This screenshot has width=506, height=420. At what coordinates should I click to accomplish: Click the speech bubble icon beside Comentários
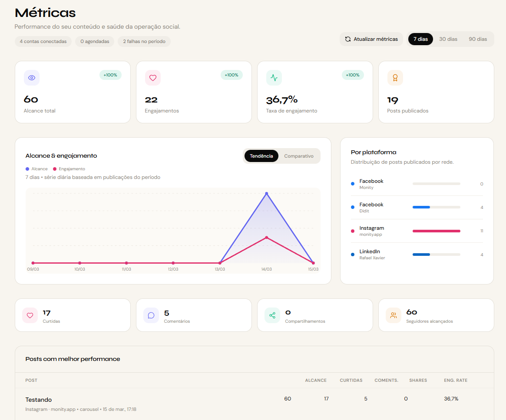tap(151, 315)
